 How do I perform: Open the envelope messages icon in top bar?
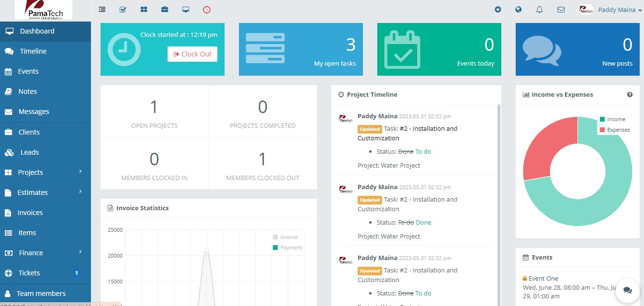click(x=561, y=10)
